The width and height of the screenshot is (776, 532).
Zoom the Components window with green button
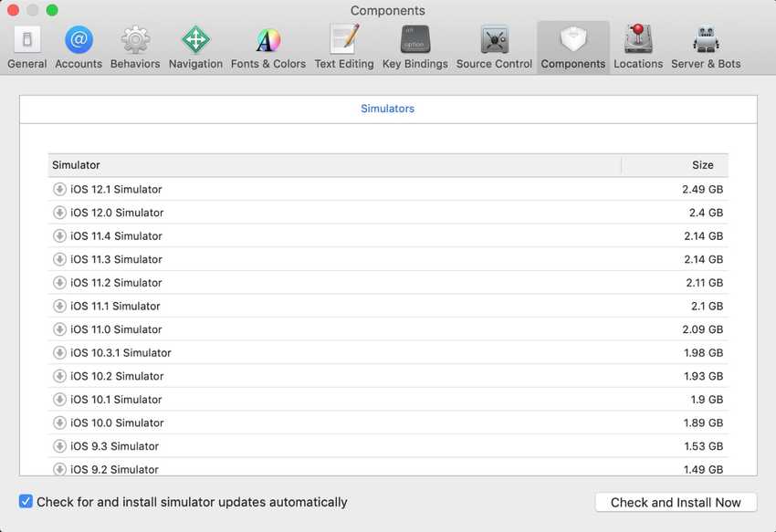[52, 10]
